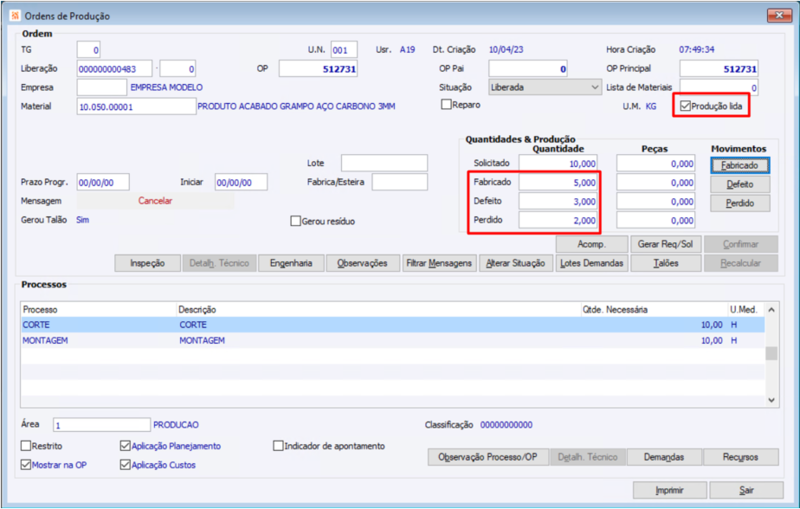Enable the Gerou resíduo checkbox
Image resolution: width=800 pixels, height=509 pixels.
pos(295,221)
